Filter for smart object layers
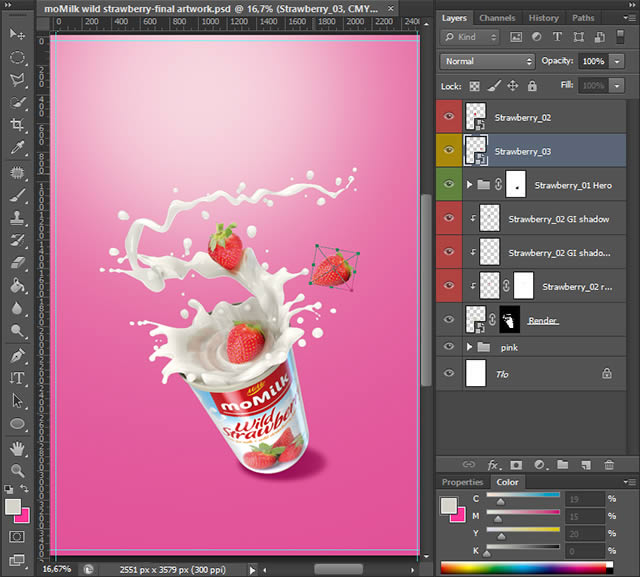Image resolution: width=640 pixels, height=577 pixels. 600,37
